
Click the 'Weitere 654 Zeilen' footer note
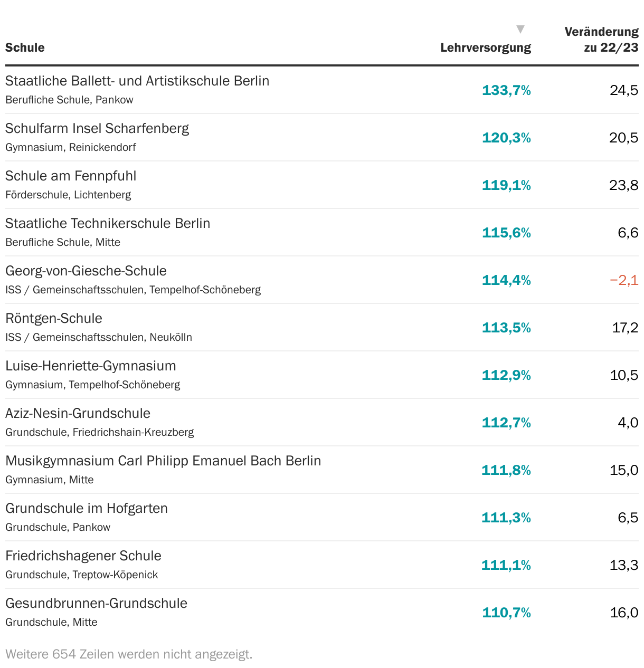click(x=129, y=654)
